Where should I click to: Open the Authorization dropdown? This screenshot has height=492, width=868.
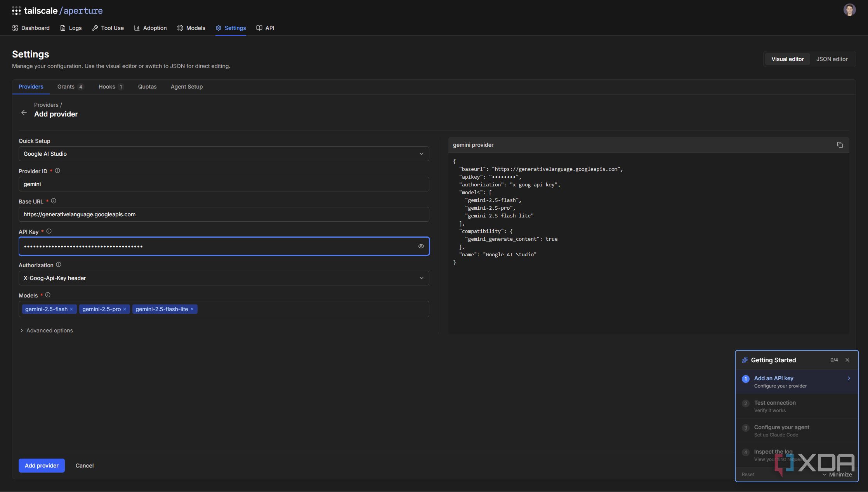pos(224,278)
